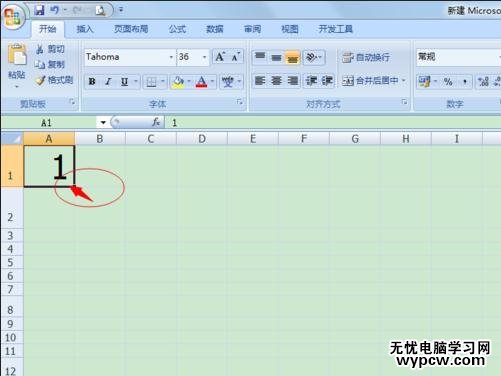Click the 粘贴 paste button

point(17,62)
